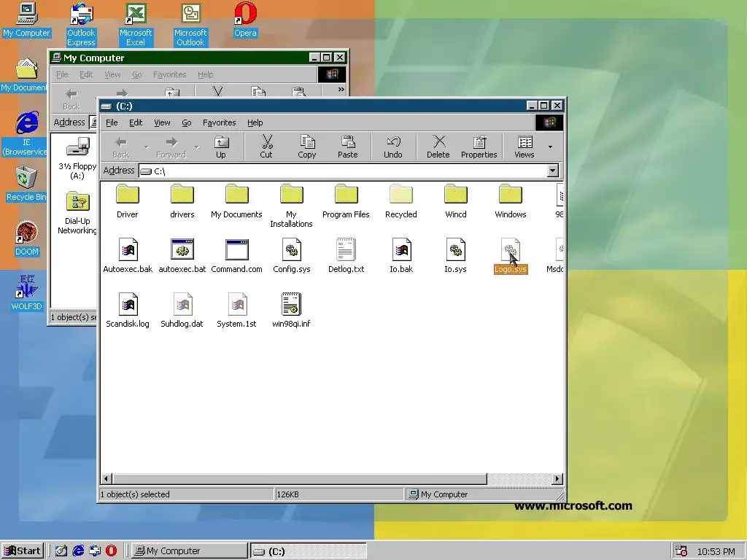Select the WOLF3D desktop shortcut

point(27,293)
